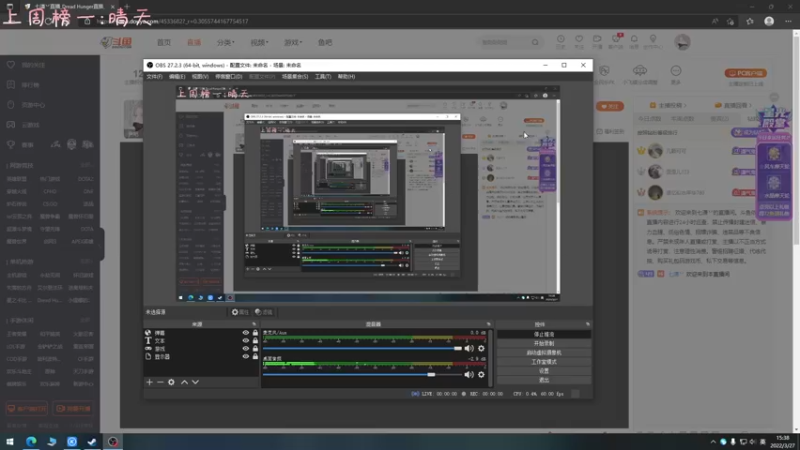Toggle visibility eye for the 游戏 source
This screenshot has height=450, width=800.
click(x=246, y=348)
